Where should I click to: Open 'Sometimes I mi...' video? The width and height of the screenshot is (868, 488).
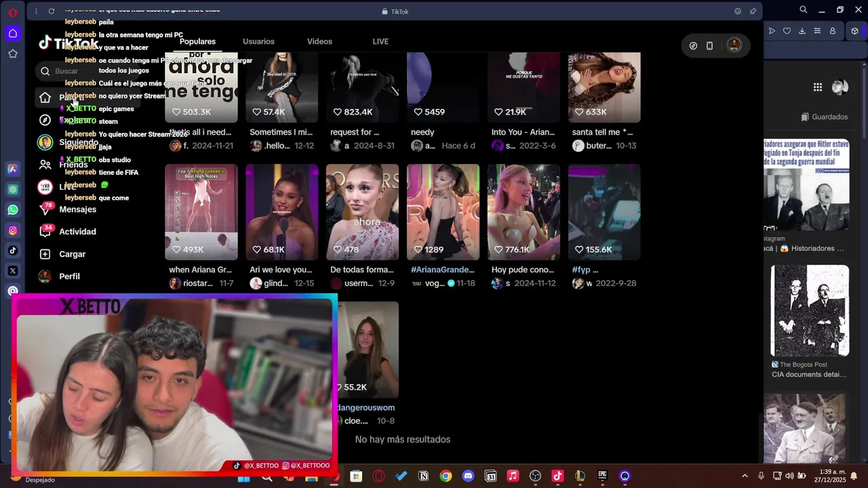click(x=281, y=87)
